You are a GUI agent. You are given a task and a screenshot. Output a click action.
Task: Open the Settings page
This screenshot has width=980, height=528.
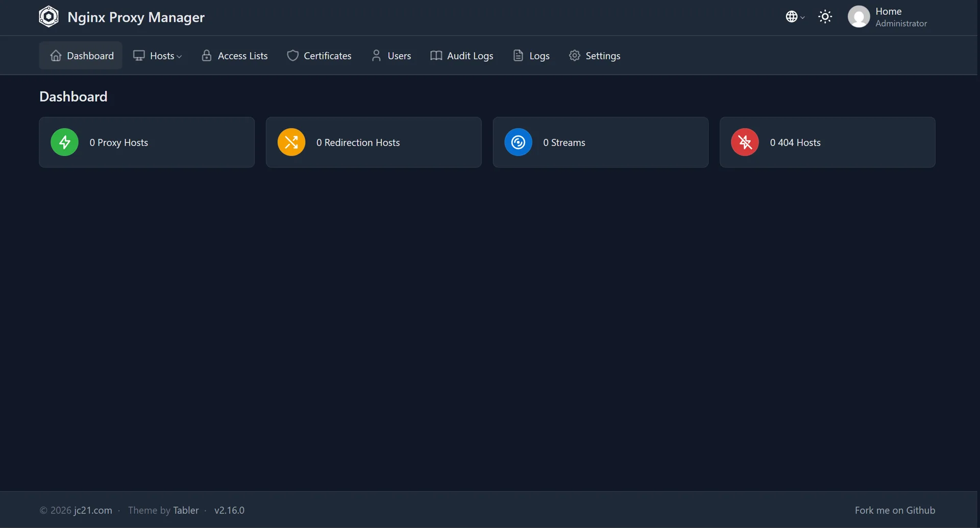click(595, 56)
